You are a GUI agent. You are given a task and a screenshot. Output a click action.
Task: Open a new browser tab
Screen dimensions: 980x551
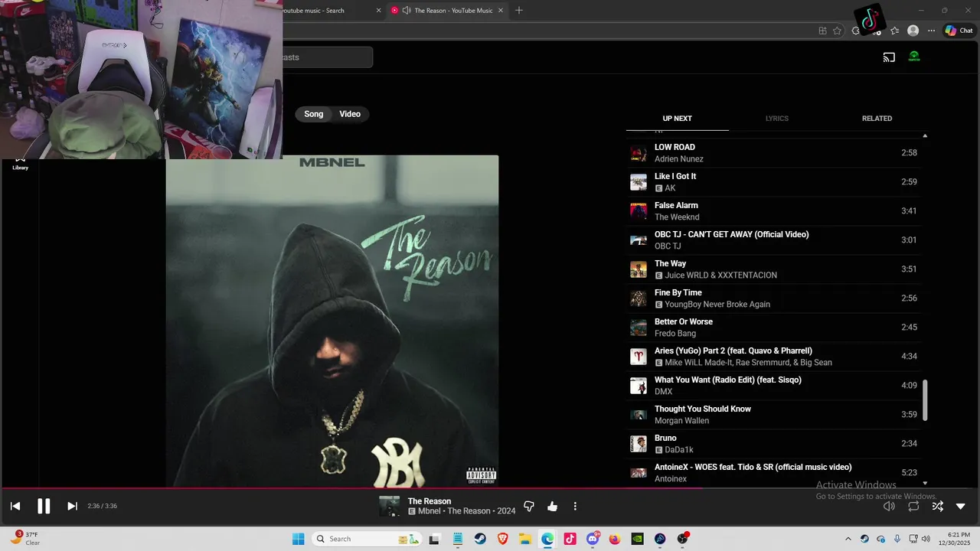519,11
